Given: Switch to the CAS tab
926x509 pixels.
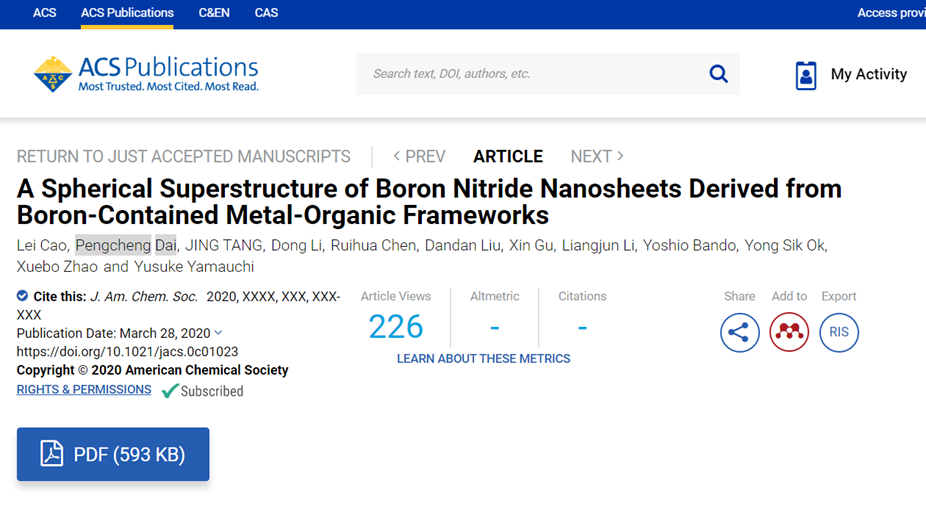Looking at the screenshot, I should (x=266, y=13).
